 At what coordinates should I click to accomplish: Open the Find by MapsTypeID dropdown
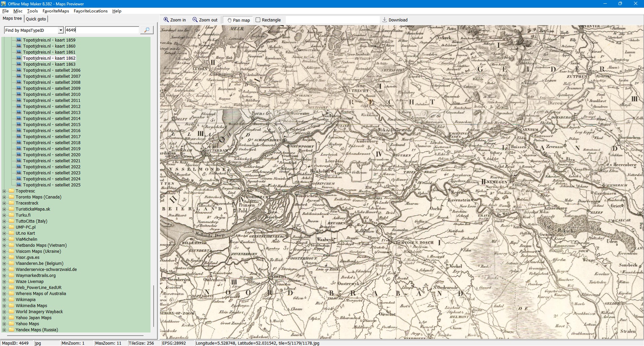(x=61, y=30)
